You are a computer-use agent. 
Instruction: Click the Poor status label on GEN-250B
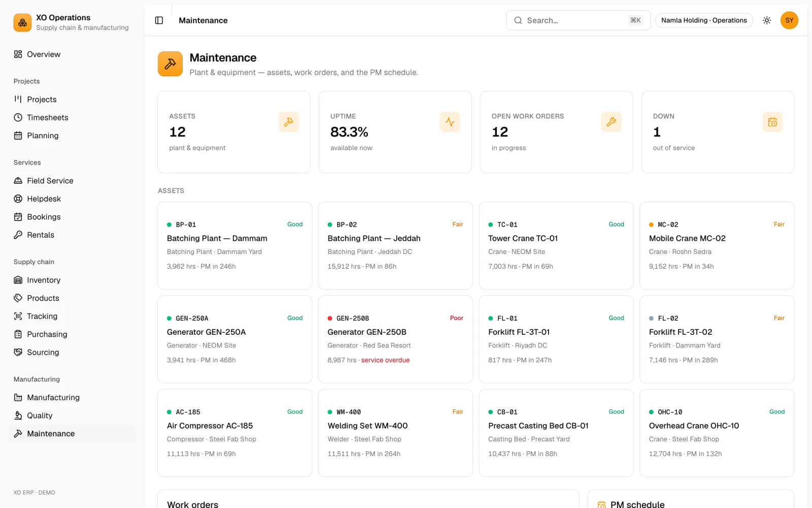click(x=456, y=318)
